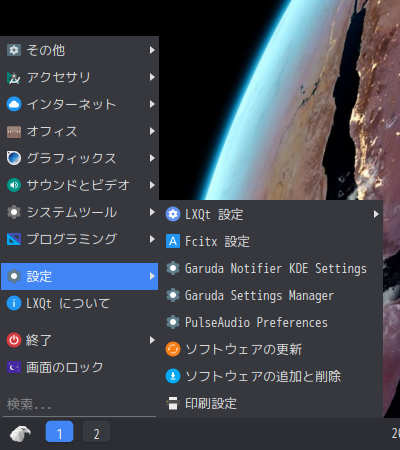The width and height of the screenshot is (400, 450).
Task: Click the Fcitx 設定 letter A icon
Action: click(173, 241)
